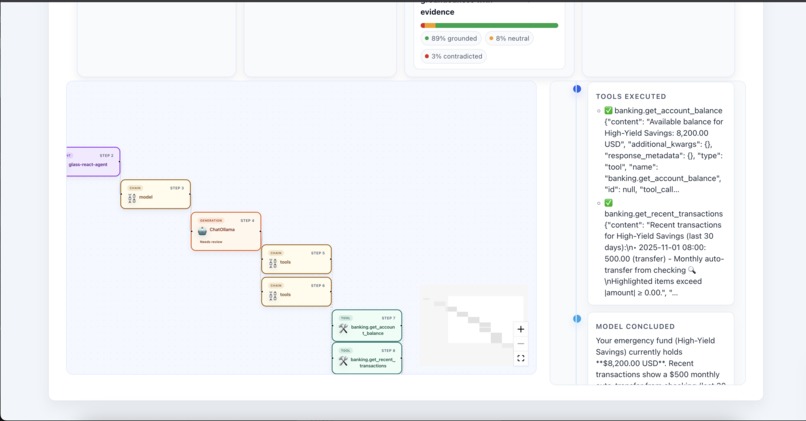
Task: Select the ChatOllama generation node label
Action: [x=222, y=229]
